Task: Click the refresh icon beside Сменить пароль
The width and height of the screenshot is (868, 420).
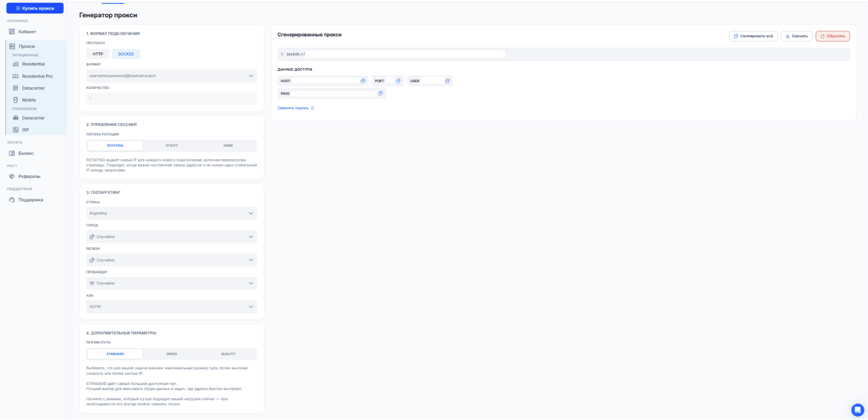Action: click(x=312, y=108)
